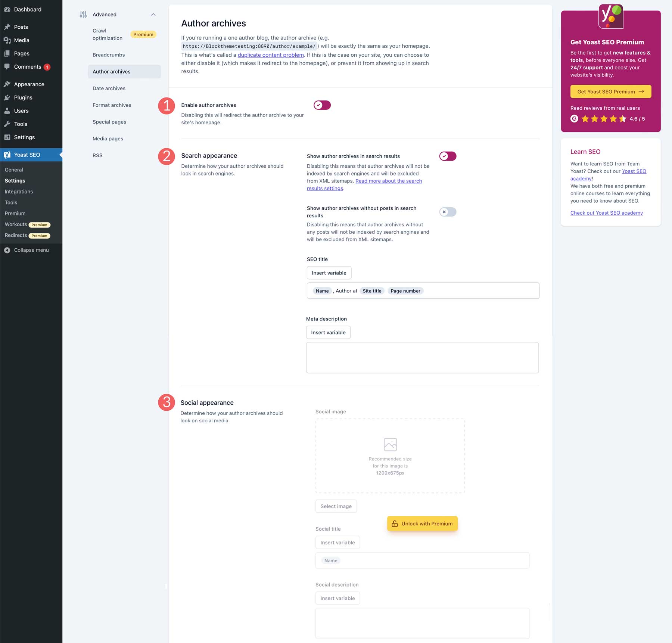Viewport: 672px width, 643px height.
Task: Go to Yoast SEO General submenu
Action: coord(14,170)
